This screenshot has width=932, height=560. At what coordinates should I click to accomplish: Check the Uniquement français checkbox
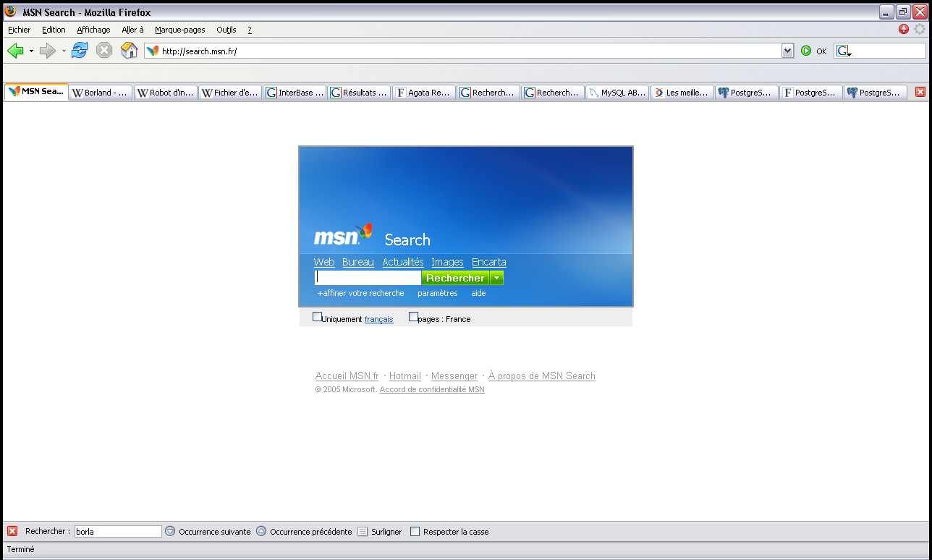(x=317, y=317)
